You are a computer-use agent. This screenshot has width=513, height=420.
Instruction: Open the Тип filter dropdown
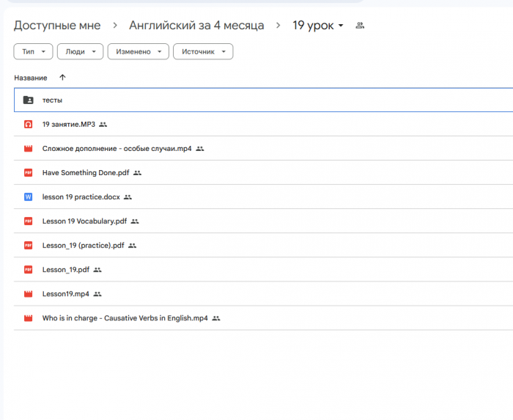click(33, 51)
